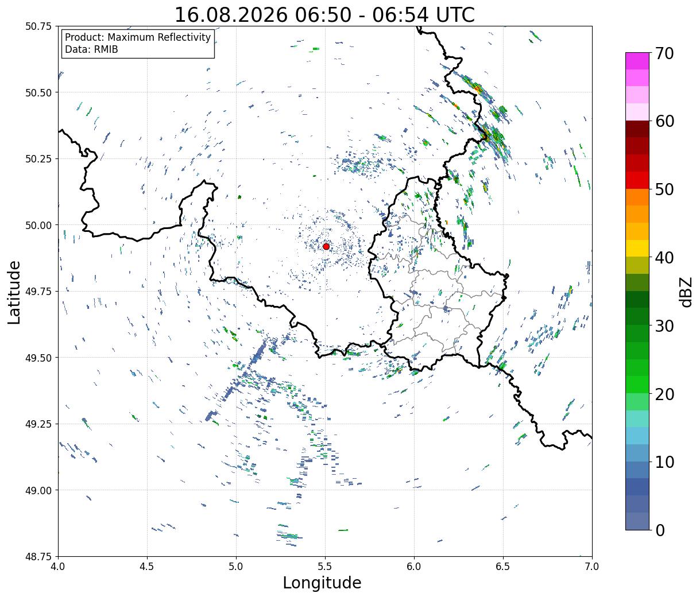Click the dBZ colorbar label
700x597 pixels.
(686, 290)
